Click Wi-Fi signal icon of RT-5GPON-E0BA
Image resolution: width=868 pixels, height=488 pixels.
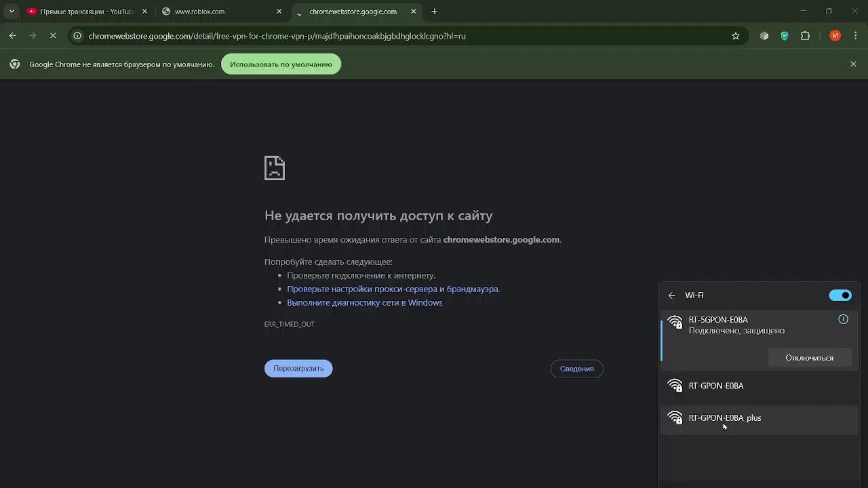(x=675, y=323)
